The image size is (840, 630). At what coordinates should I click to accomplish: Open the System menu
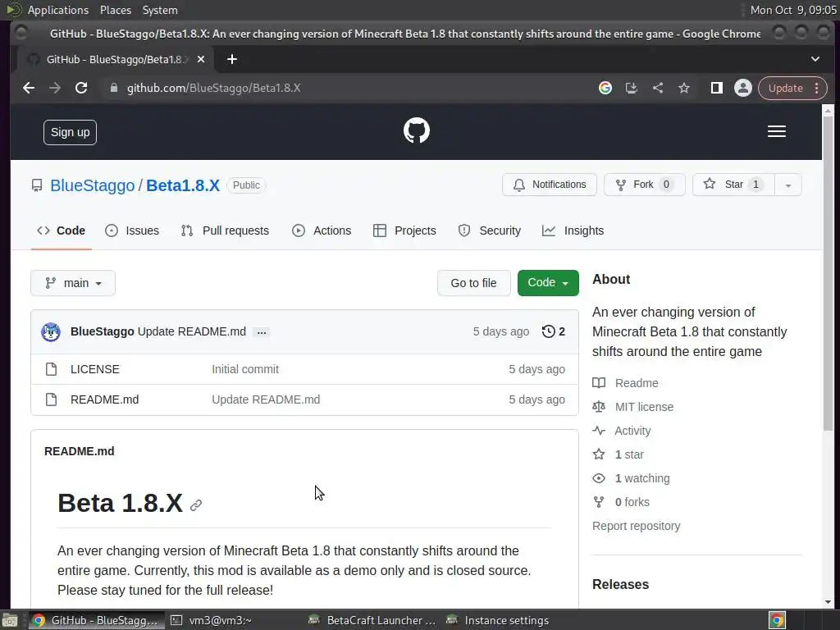[160, 10]
